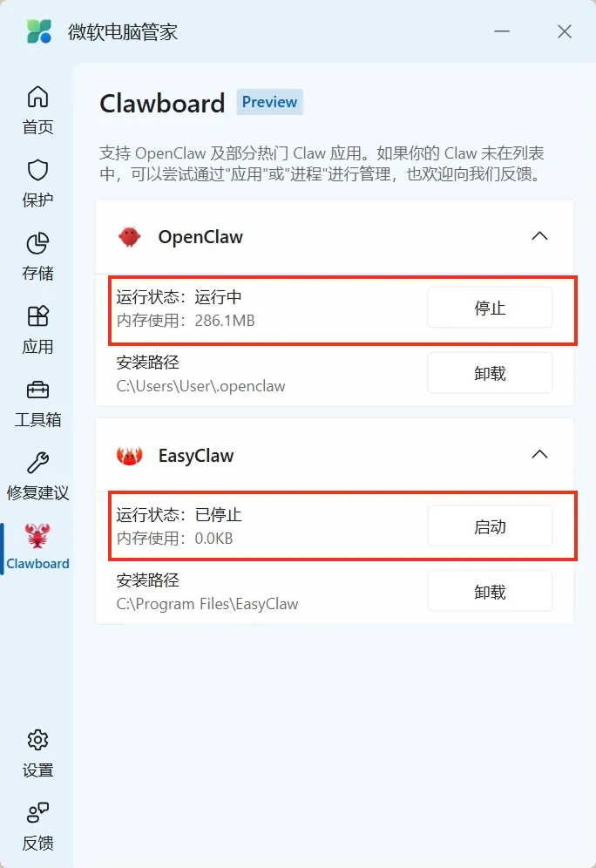This screenshot has height=868, width=596.
Task: Uninstall OpenClaw via its 卸载 button
Action: click(490, 373)
